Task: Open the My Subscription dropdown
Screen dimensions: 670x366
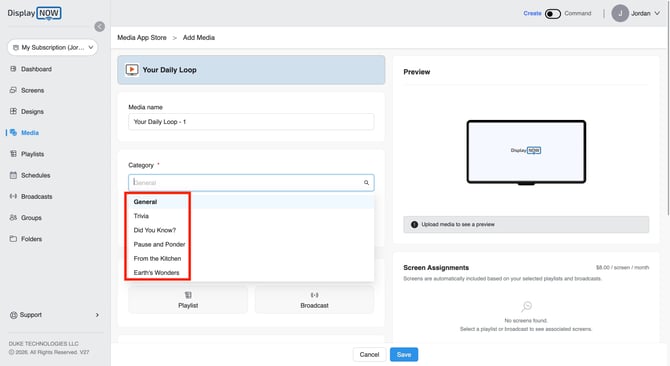Action: click(53, 47)
